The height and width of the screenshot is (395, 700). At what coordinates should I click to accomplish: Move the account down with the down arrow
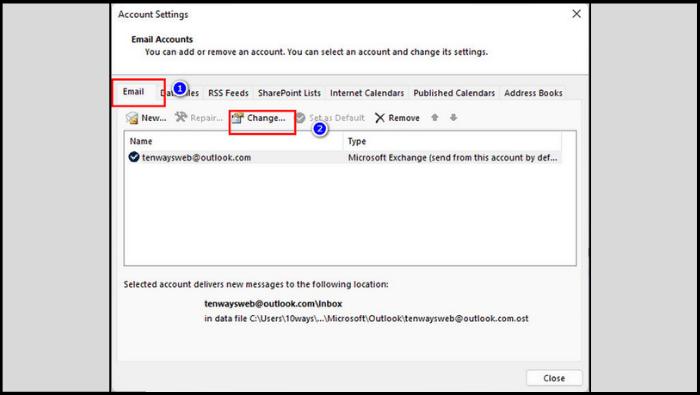[x=454, y=117]
